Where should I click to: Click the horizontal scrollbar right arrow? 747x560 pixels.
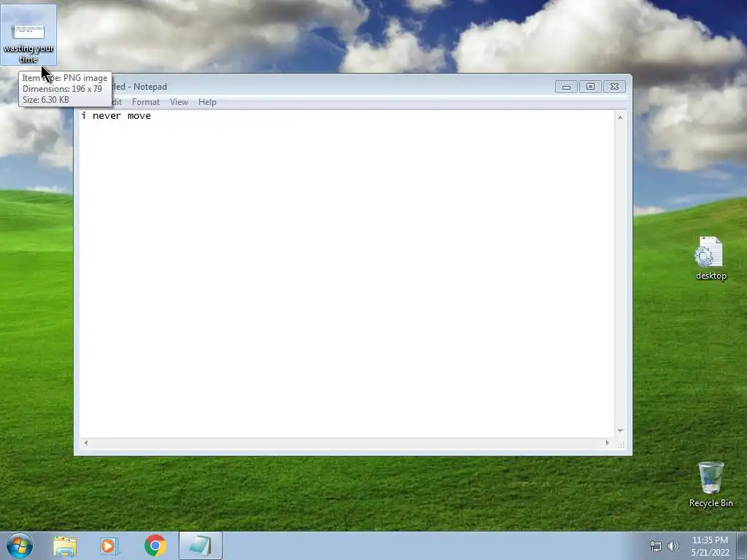tap(607, 443)
